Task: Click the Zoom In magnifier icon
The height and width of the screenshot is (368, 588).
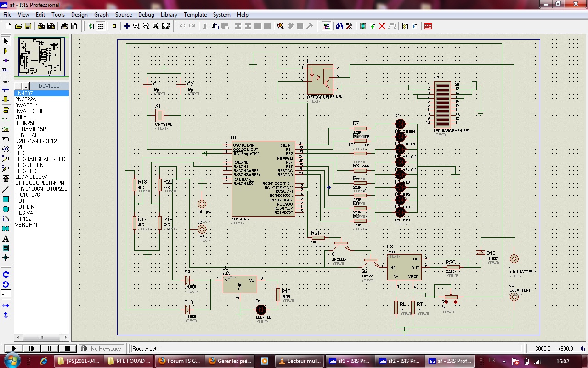Action: pyautogui.click(x=136, y=26)
